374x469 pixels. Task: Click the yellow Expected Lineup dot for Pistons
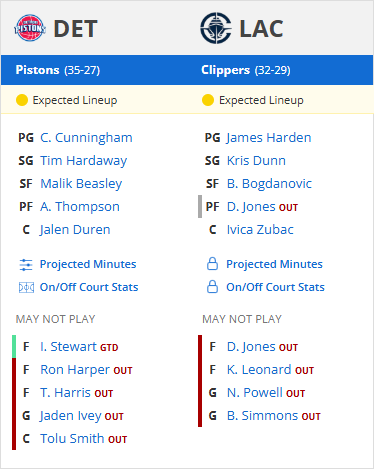point(22,100)
